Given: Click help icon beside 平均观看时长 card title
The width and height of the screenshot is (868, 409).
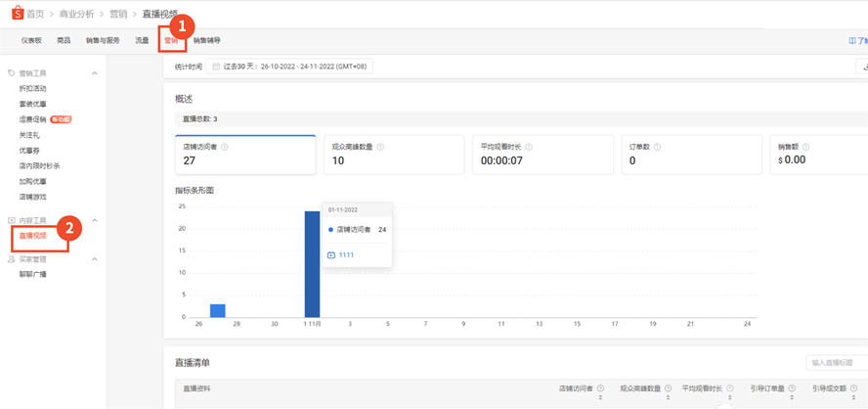Looking at the screenshot, I should [529, 148].
